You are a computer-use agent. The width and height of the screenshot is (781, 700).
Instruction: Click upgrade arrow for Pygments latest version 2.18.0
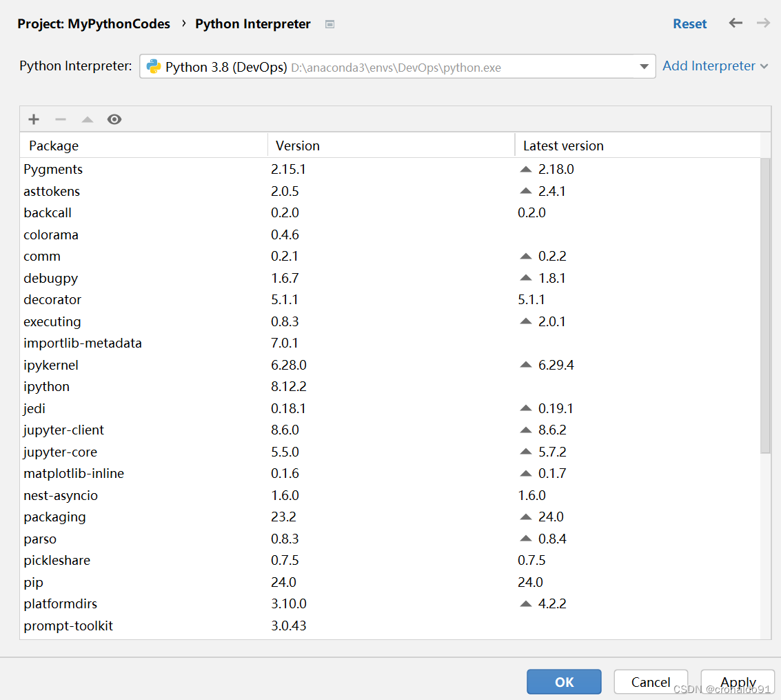point(525,170)
